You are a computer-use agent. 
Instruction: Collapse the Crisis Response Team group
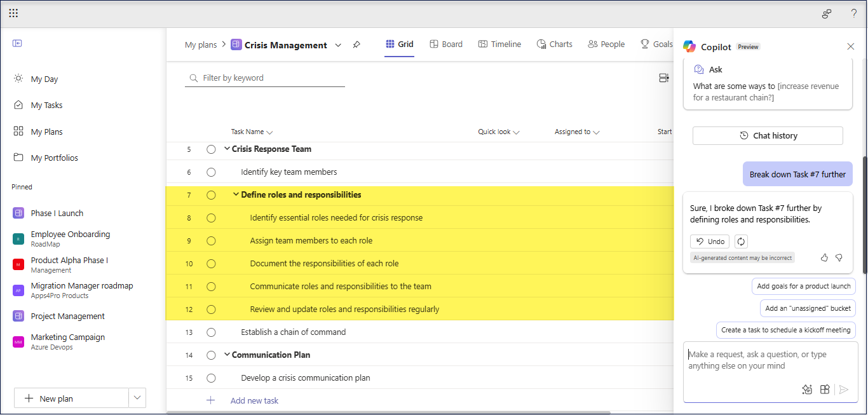pos(227,149)
